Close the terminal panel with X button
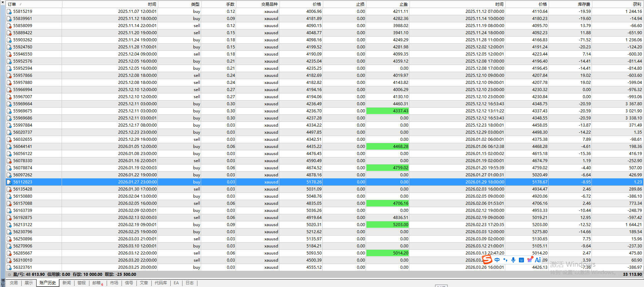 coord(3,2)
